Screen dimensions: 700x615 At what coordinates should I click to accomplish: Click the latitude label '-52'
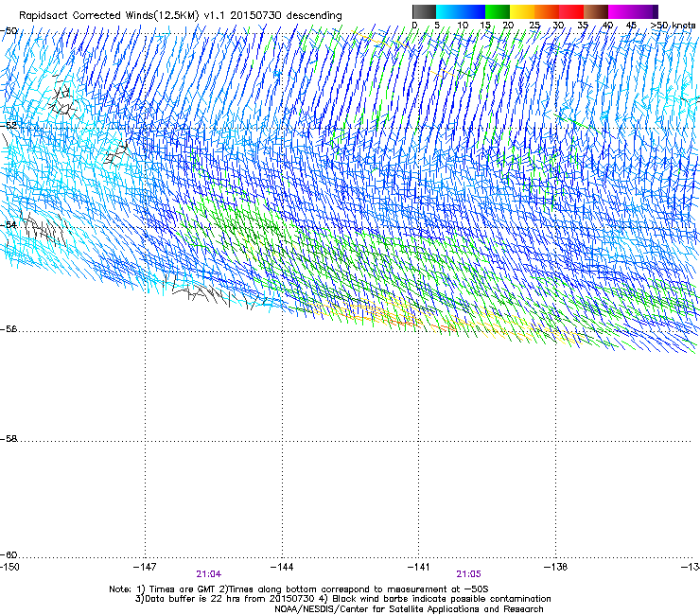tap(9, 126)
